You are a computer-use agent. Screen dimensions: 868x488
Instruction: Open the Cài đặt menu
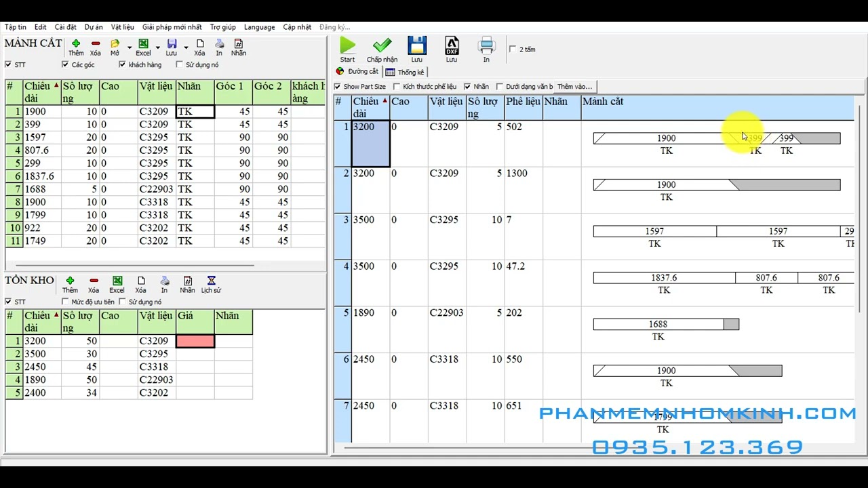[x=66, y=27]
